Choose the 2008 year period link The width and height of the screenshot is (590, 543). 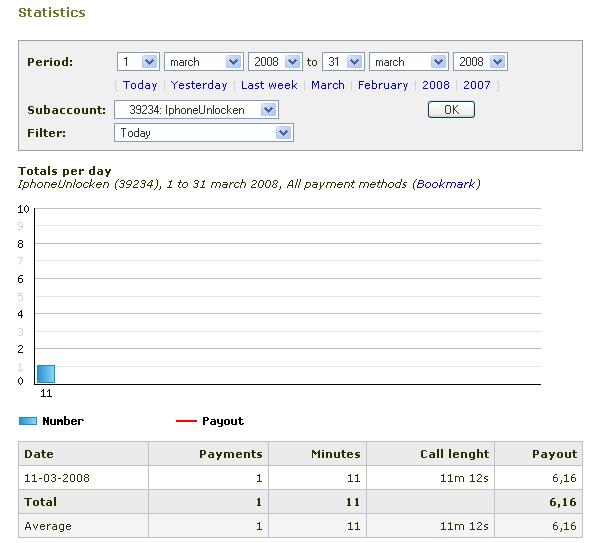(x=436, y=85)
